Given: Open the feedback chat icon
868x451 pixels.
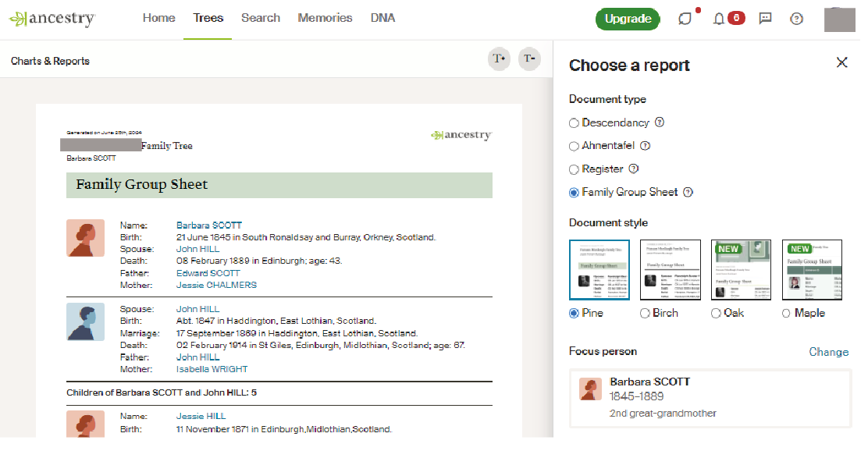Looking at the screenshot, I should (765, 17).
